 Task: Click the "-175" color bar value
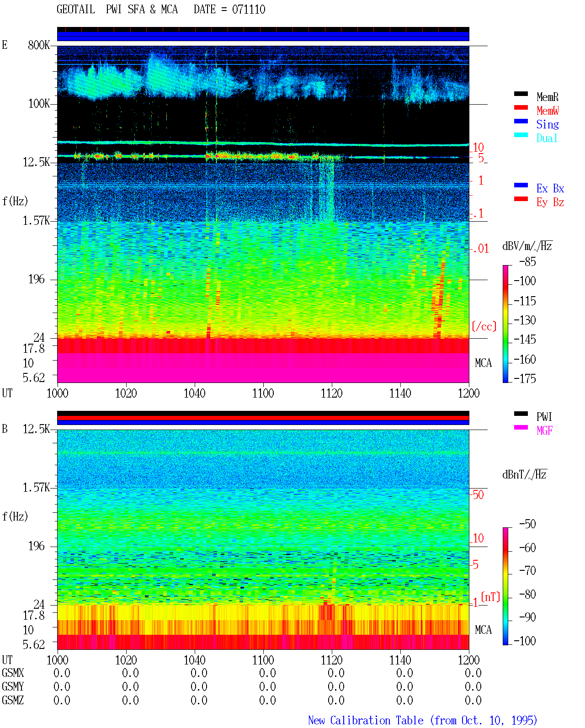click(525, 378)
